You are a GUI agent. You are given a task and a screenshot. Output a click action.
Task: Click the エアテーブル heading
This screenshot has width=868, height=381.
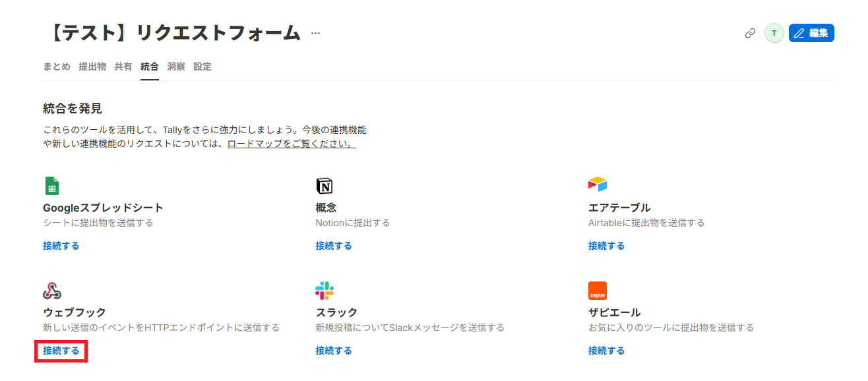[619, 208]
